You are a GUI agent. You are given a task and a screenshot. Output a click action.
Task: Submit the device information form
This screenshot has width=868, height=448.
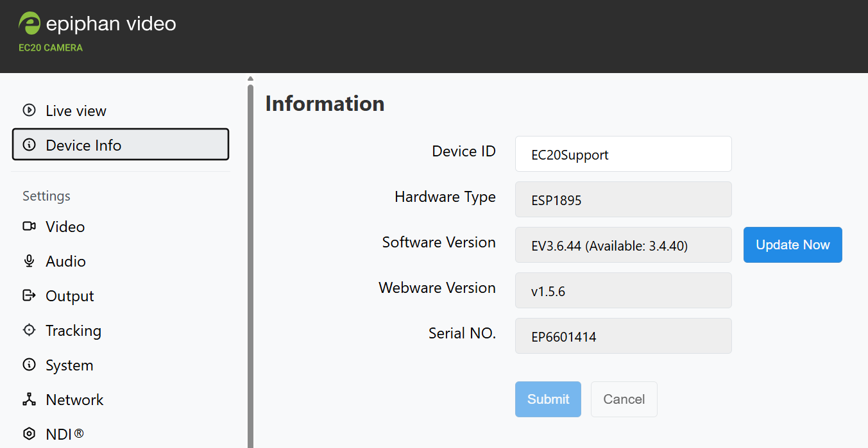[x=548, y=399]
